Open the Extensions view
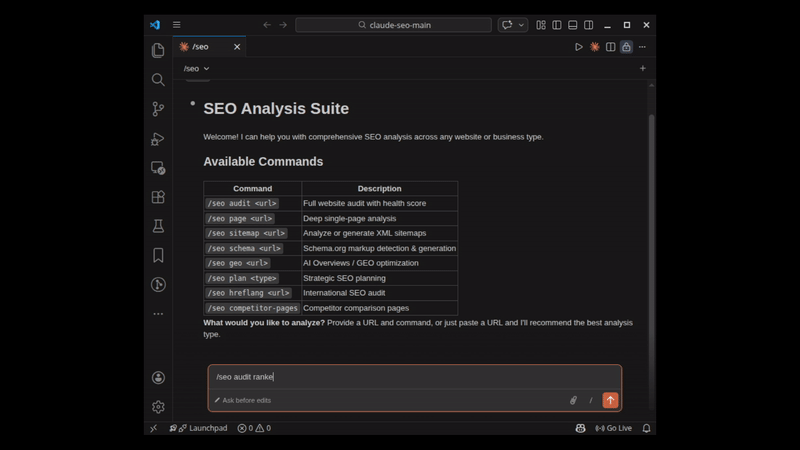Screen dimensions: 800x450 158,198
